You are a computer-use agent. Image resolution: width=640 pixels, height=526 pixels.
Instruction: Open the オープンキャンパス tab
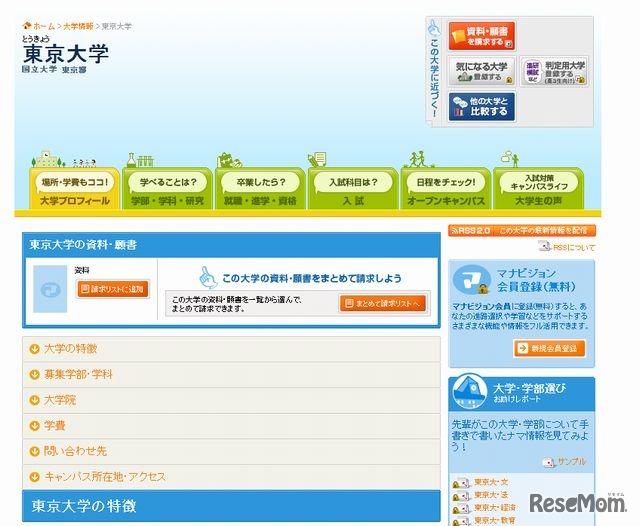point(446,189)
